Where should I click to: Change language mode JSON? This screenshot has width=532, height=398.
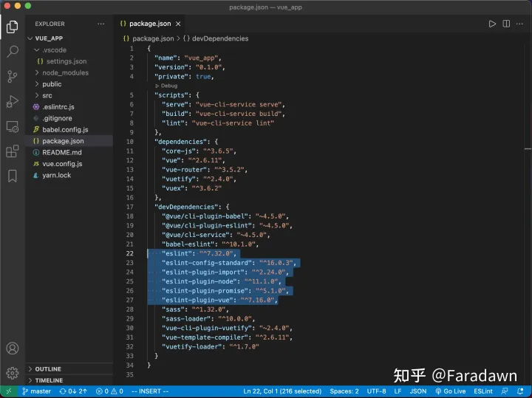(x=418, y=391)
